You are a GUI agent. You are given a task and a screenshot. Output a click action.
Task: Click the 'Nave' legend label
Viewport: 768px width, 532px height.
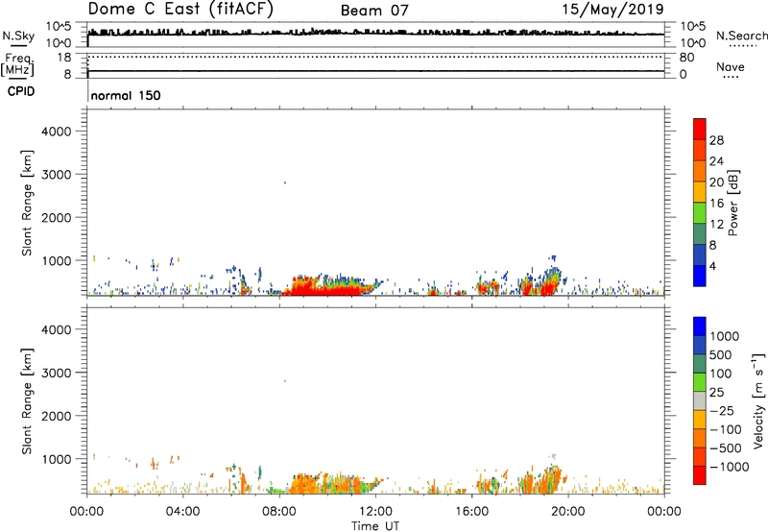click(731, 67)
